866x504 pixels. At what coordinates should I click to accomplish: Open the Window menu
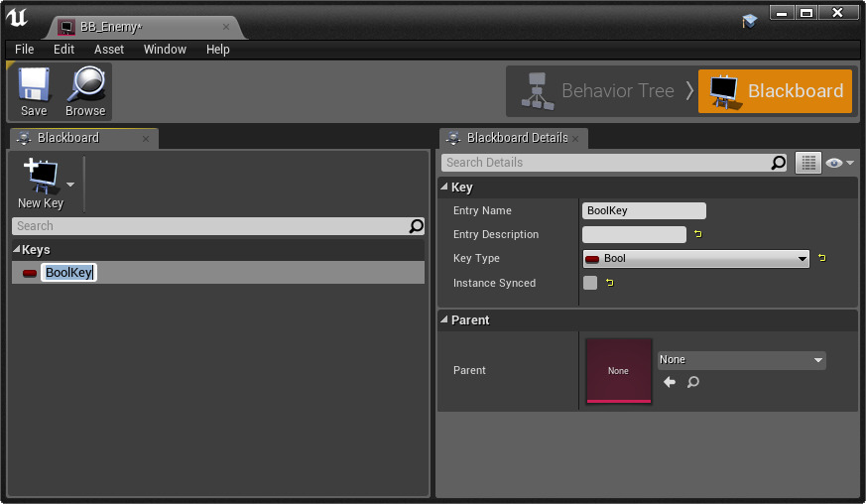[x=165, y=50]
